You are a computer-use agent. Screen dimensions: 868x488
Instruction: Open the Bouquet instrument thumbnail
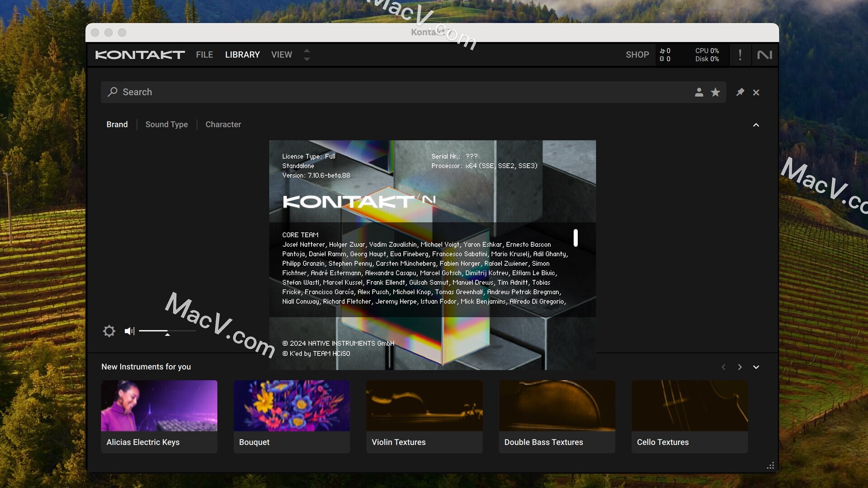292,406
